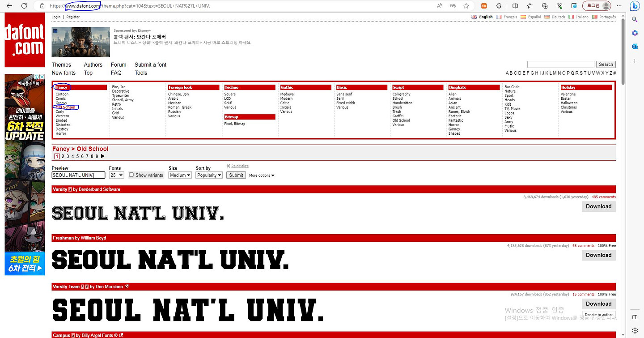Open the Outlook icon in Edge sidebar

(x=635, y=47)
